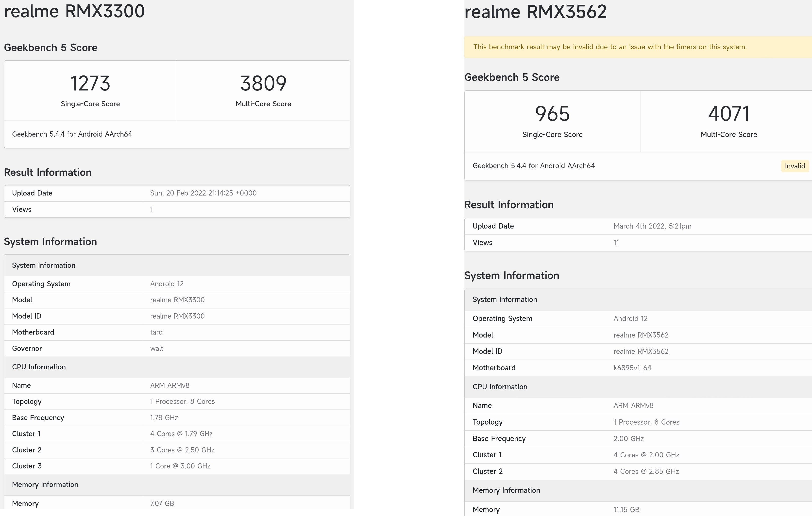This screenshot has height=518, width=812.
Task: Click the Governor row label
Action: [x=27, y=348]
